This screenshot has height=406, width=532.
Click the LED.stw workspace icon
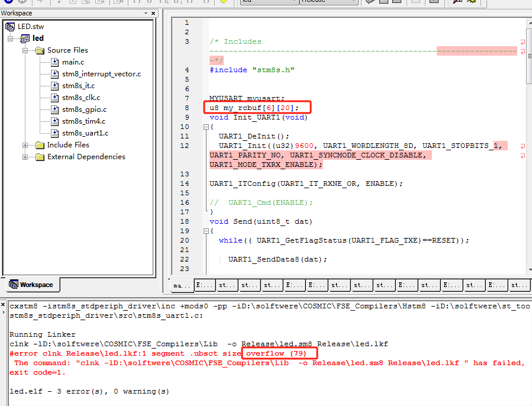10,27
